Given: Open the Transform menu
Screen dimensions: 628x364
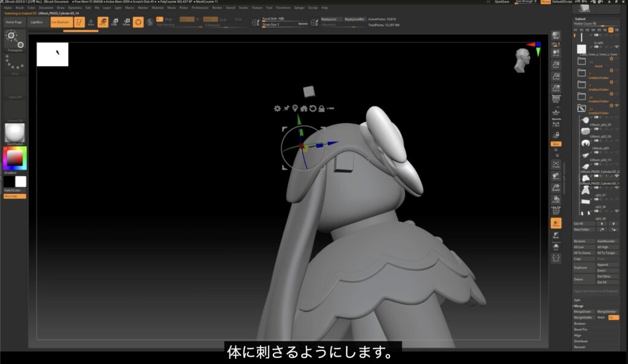Looking at the screenshot, I should tap(283, 7).
